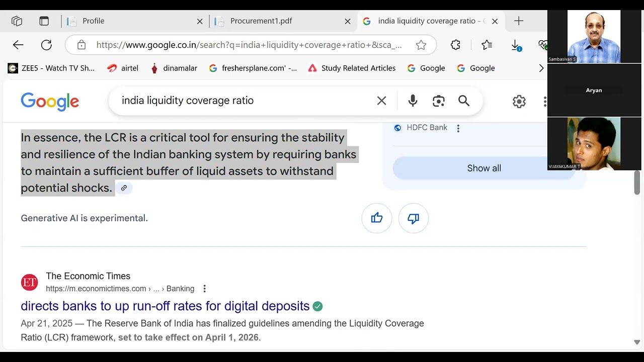Start voice search with the microphone
644x362 pixels.
tap(413, 101)
